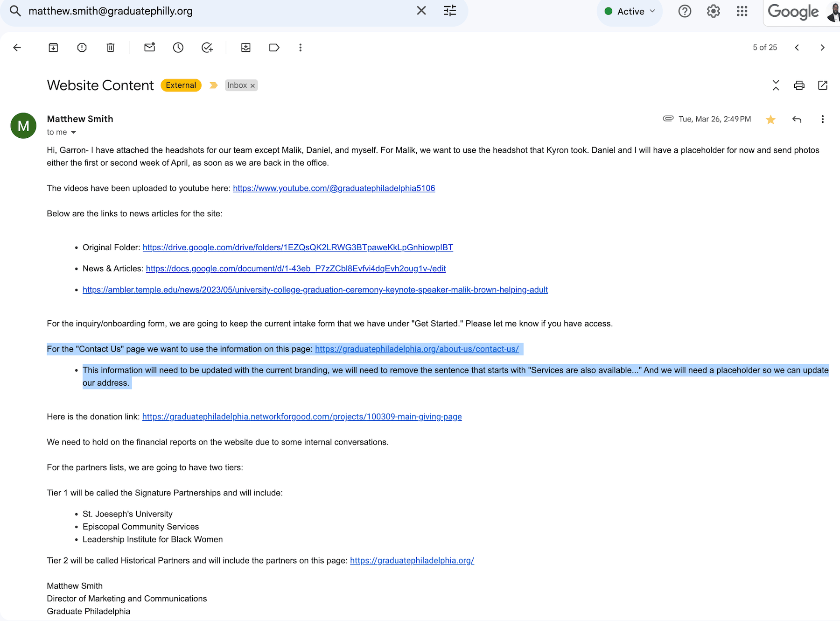Viewport: 840px width, 621px height.
Task: Reply to Matthew Smith
Action: [x=797, y=120]
